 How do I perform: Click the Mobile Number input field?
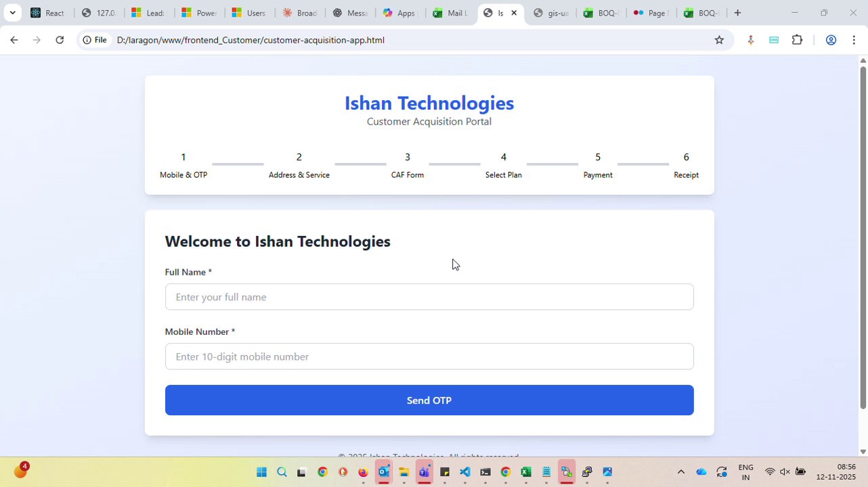[x=429, y=356]
